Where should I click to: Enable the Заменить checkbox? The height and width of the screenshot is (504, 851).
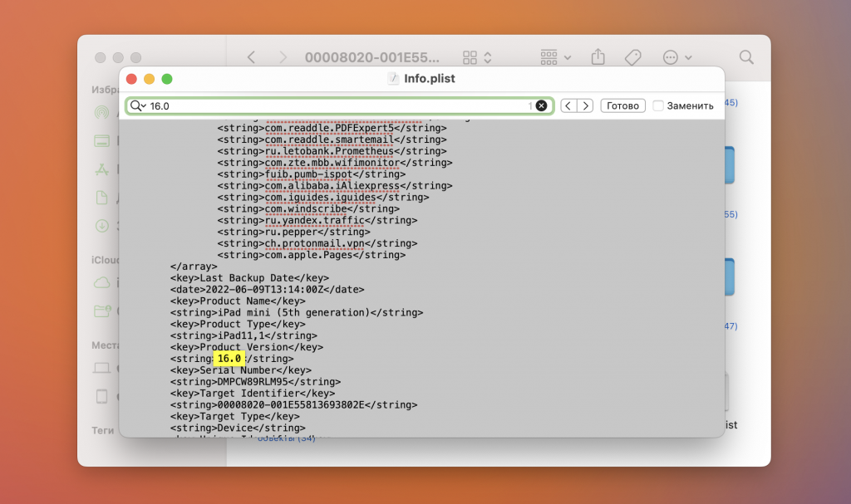point(658,105)
